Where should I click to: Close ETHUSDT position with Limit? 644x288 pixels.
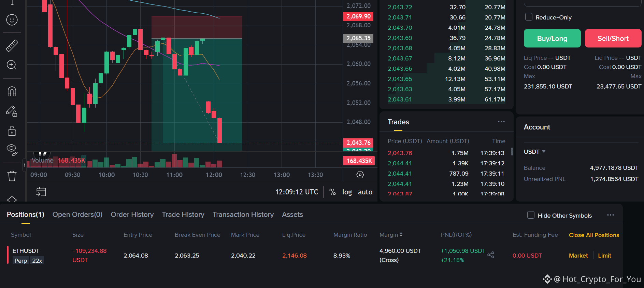pos(604,256)
